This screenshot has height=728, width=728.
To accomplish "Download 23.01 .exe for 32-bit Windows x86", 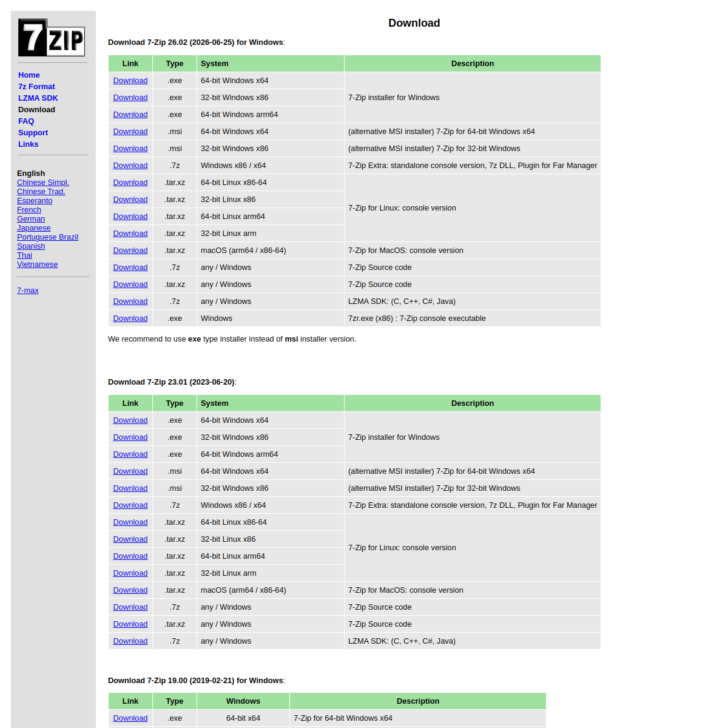I will pos(130,437).
